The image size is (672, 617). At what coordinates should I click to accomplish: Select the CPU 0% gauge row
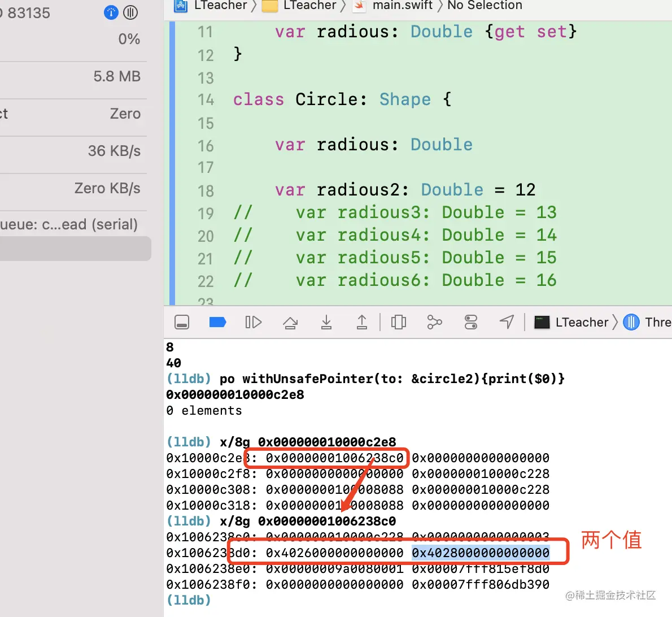(x=73, y=39)
